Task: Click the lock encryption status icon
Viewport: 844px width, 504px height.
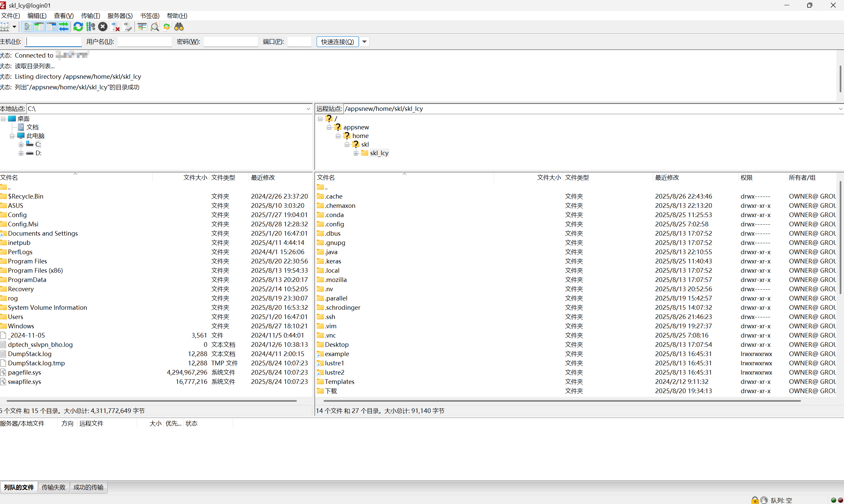Action: pyautogui.click(x=755, y=500)
